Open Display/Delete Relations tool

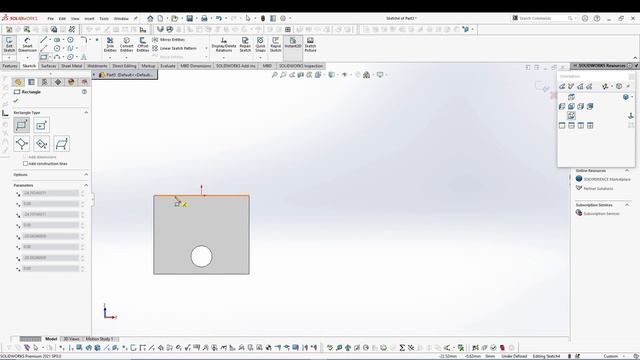224,44
